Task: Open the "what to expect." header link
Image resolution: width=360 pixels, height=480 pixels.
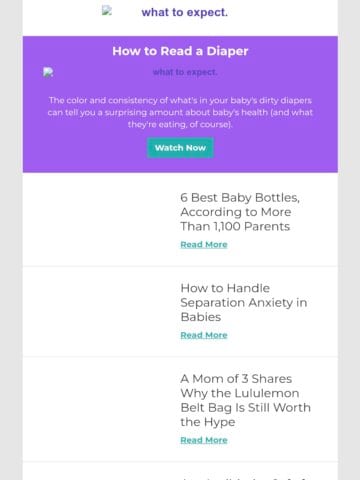Action: pyautogui.click(x=184, y=12)
